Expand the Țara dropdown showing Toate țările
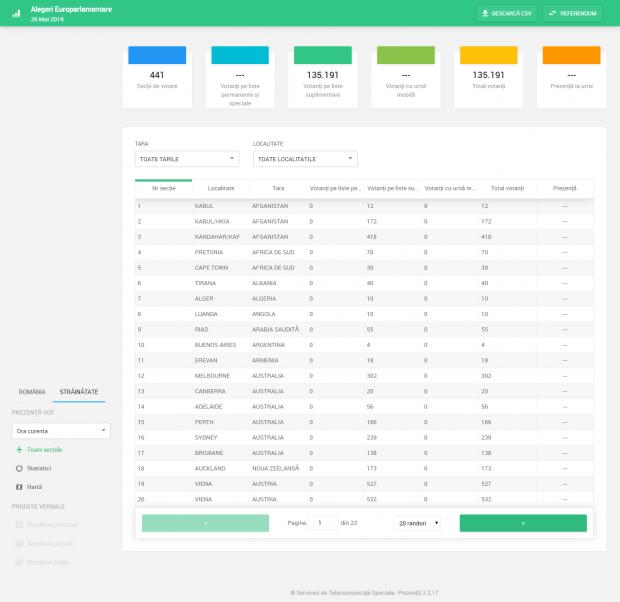The width and height of the screenshot is (620, 602). (x=187, y=158)
